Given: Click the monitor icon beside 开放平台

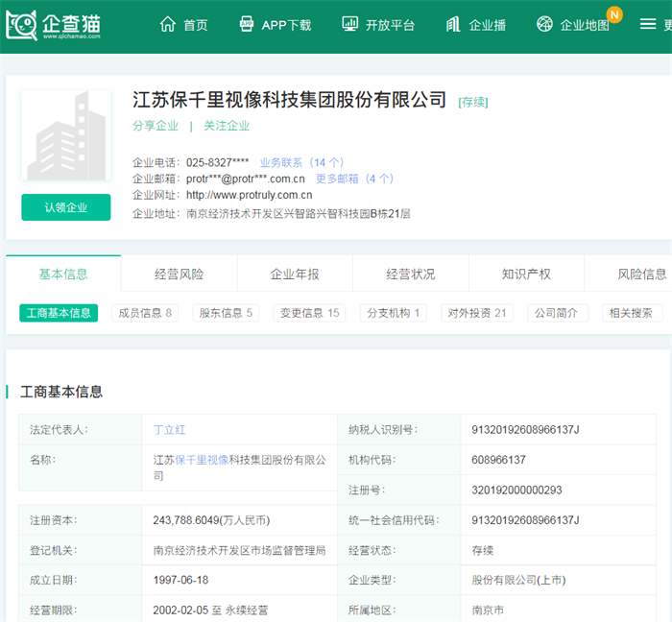Looking at the screenshot, I should pos(350,24).
